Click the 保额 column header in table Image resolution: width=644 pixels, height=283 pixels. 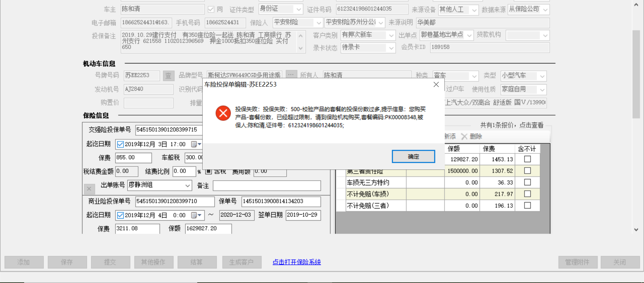(x=462, y=149)
